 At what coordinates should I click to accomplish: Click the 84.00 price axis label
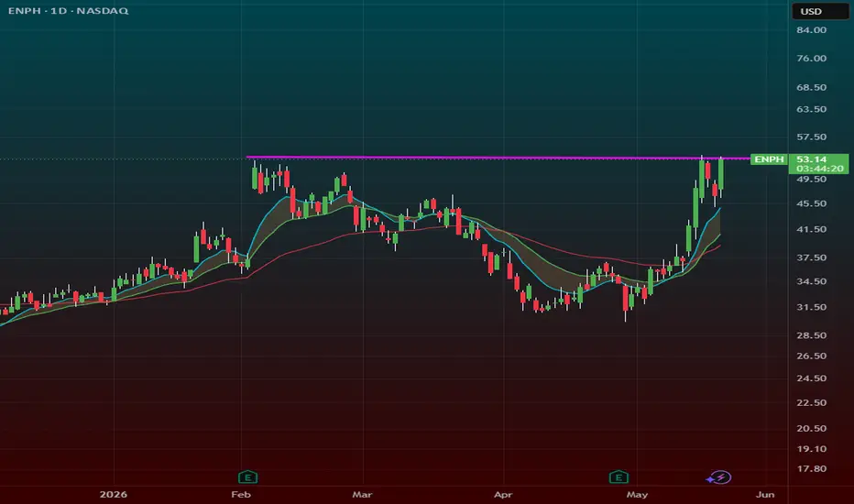pos(812,30)
